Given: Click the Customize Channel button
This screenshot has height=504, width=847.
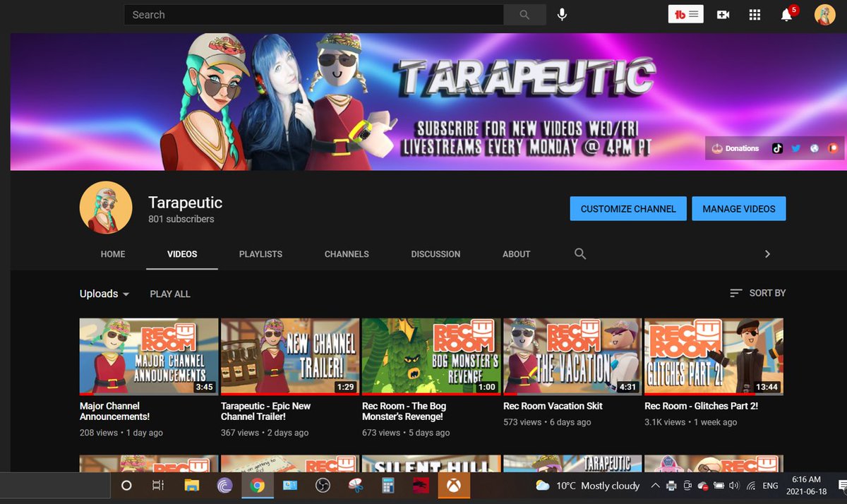Looking at the screenshot, I should click(x=628, y=209).
